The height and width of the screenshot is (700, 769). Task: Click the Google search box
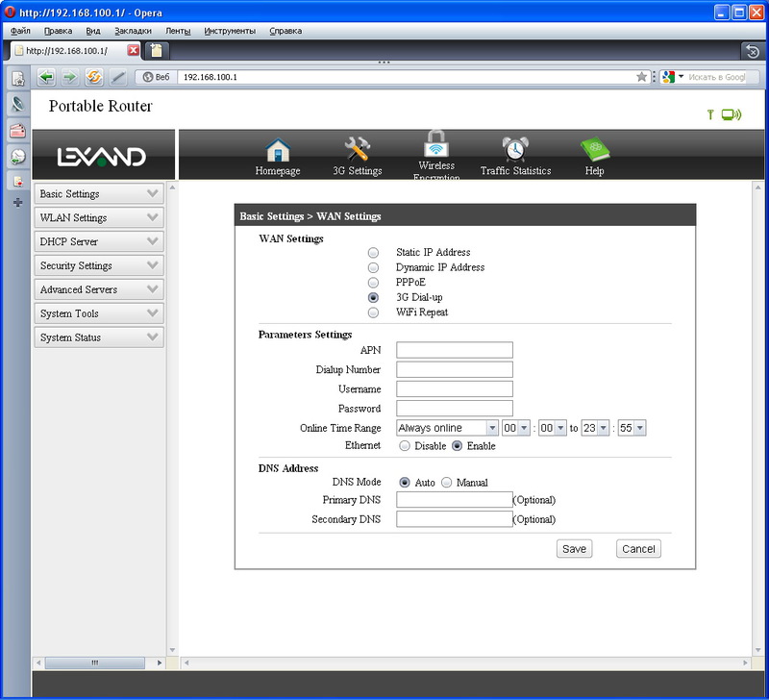[716, 77]
